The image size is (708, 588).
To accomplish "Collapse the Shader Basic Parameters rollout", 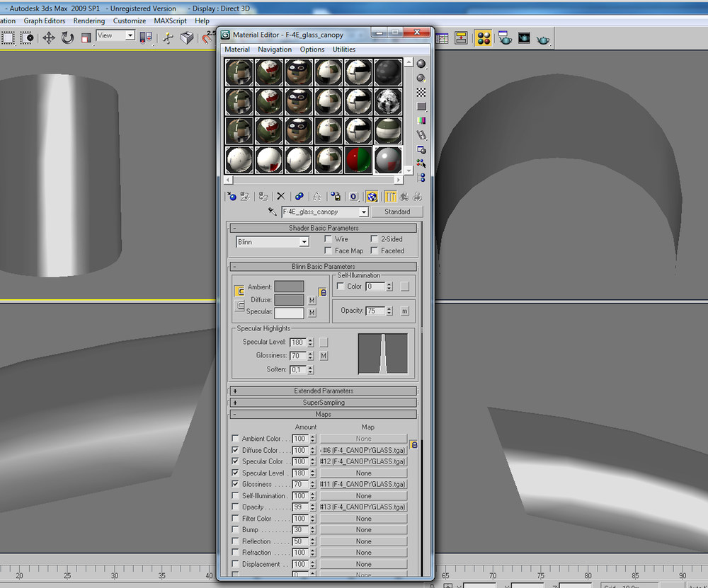I will coord(324,228).
